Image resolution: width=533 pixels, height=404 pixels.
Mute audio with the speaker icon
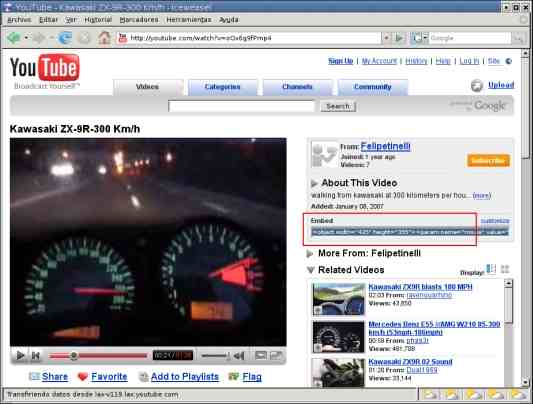(239, 356)
